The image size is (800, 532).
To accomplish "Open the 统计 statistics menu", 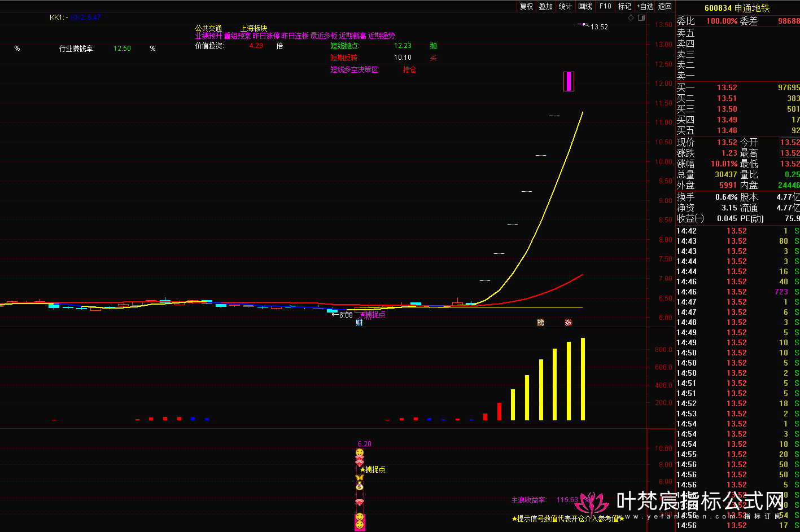I will pyautogui.click(x=565, y=6).
